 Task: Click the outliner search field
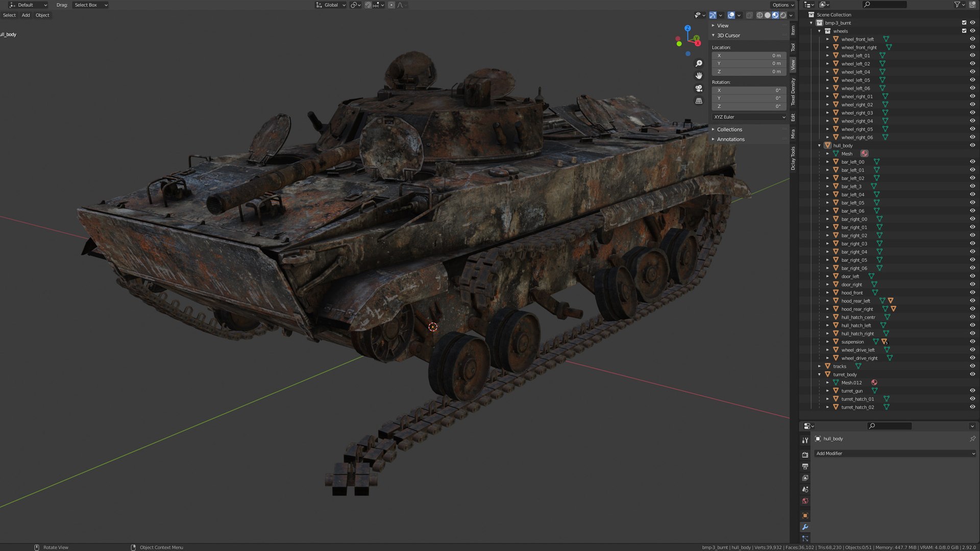885,5
